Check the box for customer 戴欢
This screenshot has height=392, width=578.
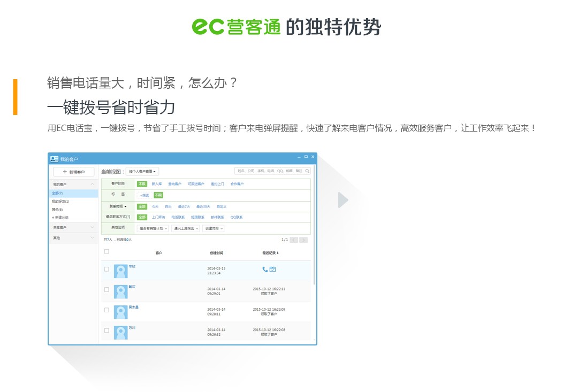click(107, 289)
